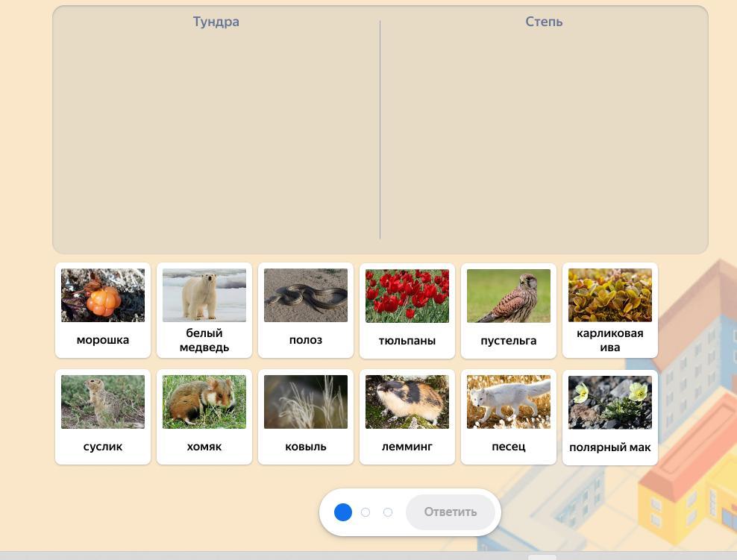737x560 pixels.
Task: Select the first filled blue step dot
Action: (343, 512)
